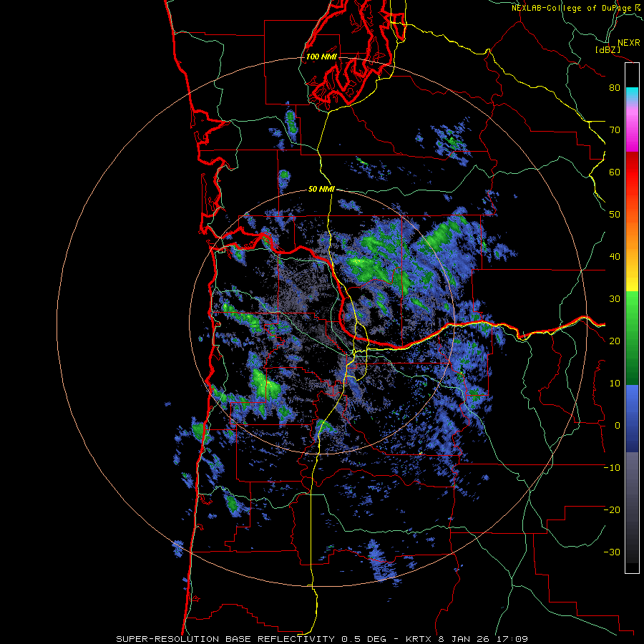Click the -20 value on the dBZ scale
The image size is (644, 644).
coord(612,509)
